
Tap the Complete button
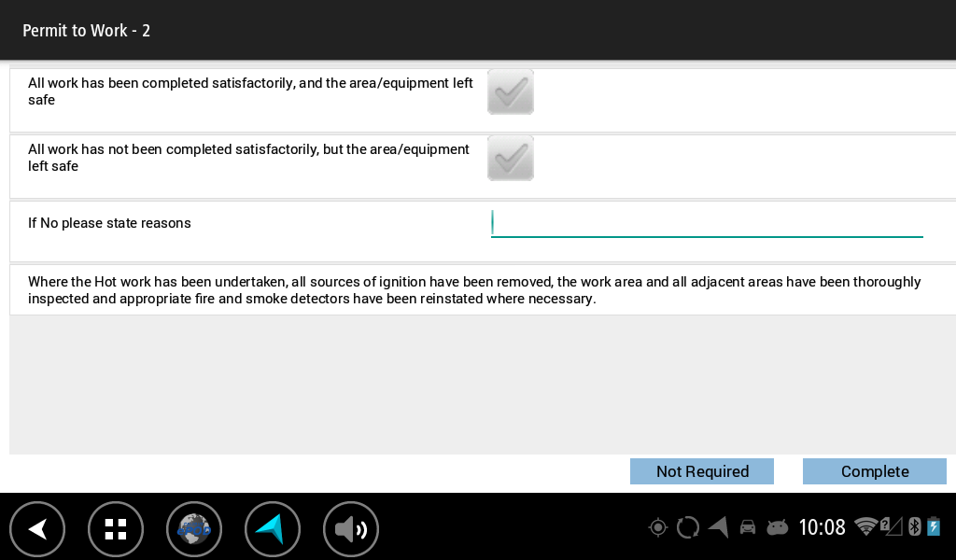pos(874,471)
